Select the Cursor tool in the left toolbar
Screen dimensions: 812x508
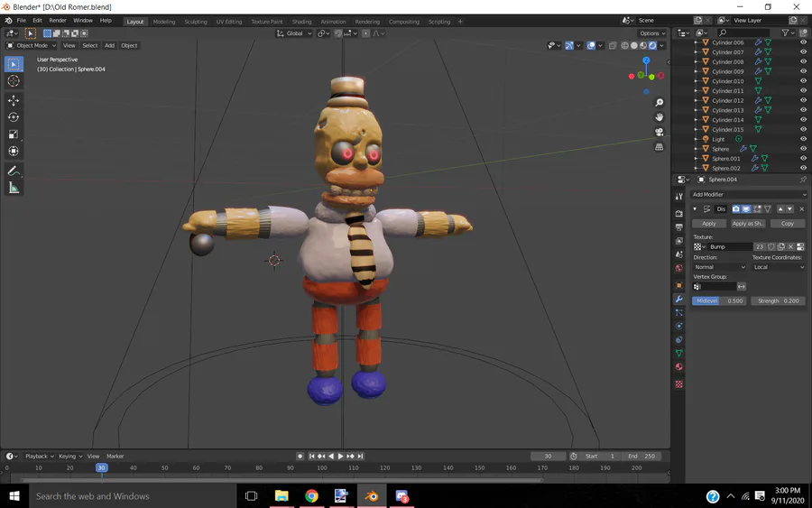click(x=14, y=81)
